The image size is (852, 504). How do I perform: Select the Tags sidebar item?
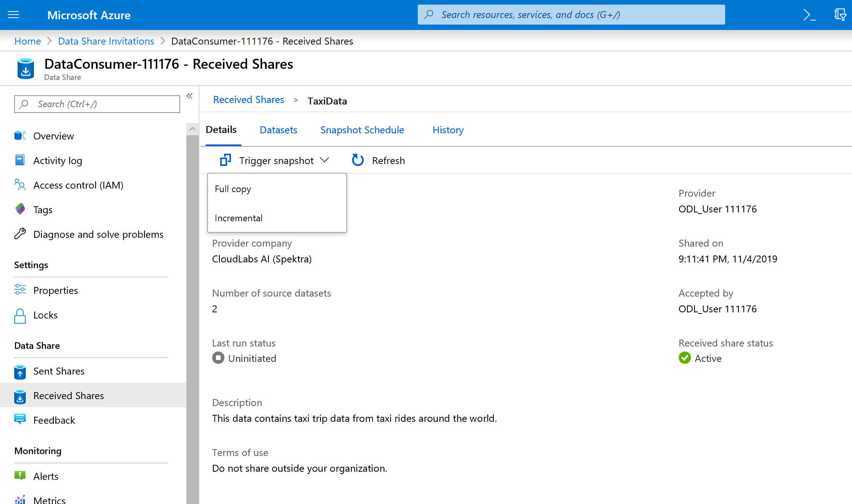42,209
